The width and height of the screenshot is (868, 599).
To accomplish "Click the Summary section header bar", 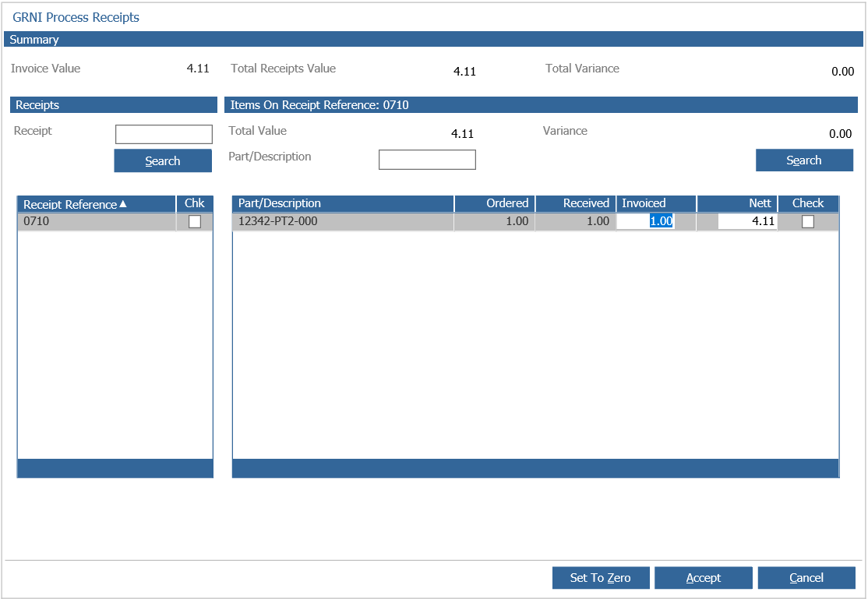I will [x=433, y=40].
